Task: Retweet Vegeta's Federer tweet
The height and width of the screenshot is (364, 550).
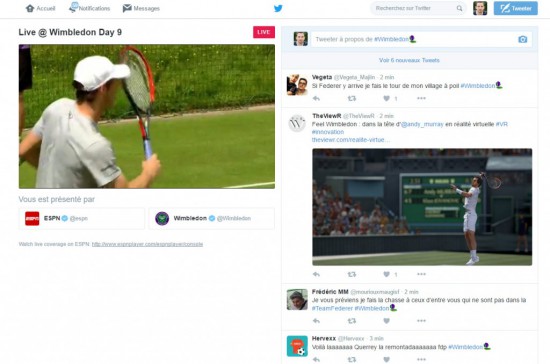Action: click(x=351, y=99)
